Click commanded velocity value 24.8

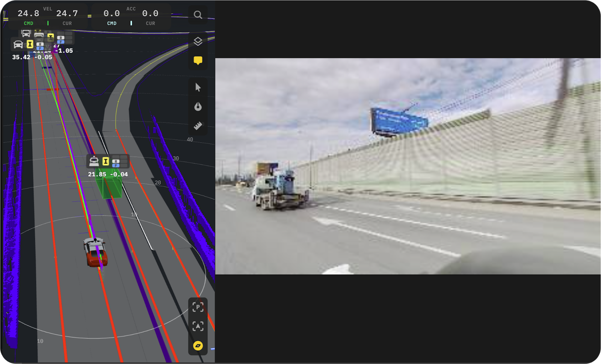tap(28, 14)
